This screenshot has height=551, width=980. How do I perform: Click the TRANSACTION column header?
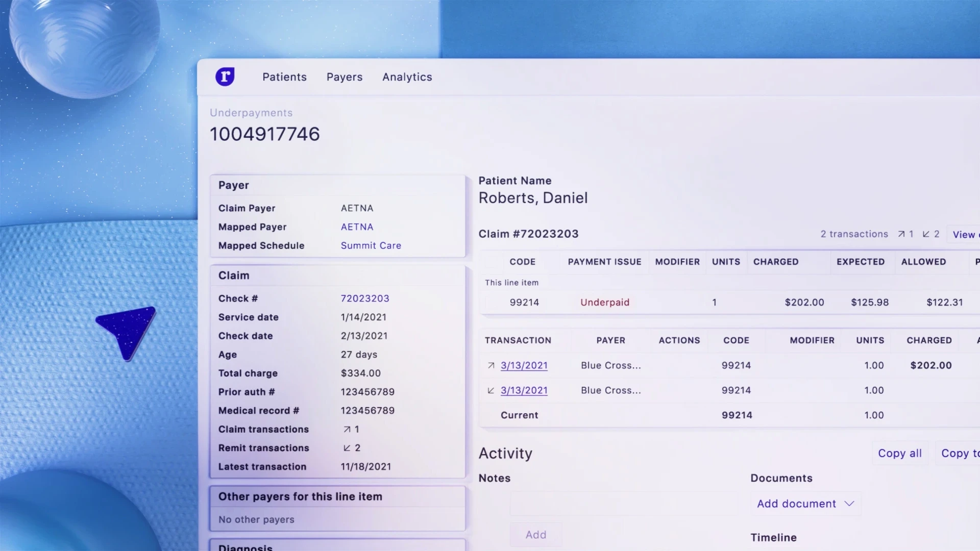point(518,340)
